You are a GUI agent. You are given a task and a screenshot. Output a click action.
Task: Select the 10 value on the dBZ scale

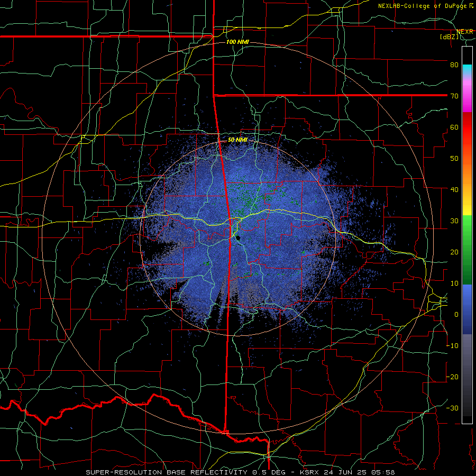pos(454,283)
